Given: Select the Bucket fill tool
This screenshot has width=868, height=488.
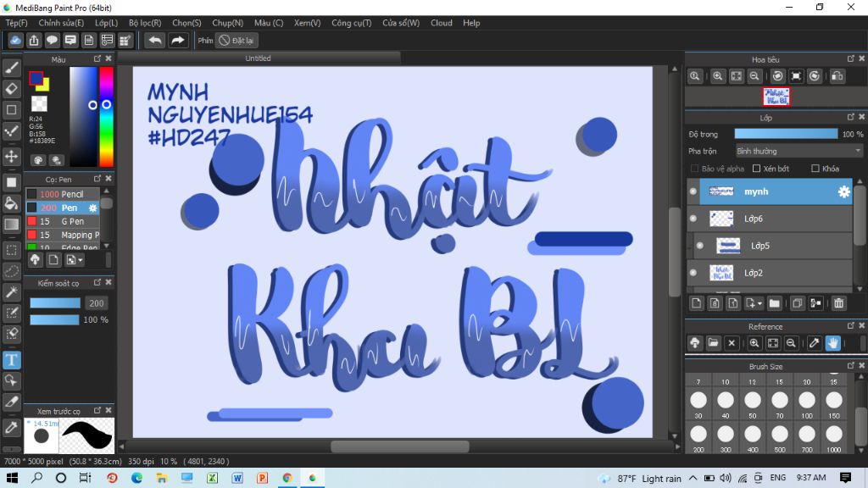Looking at the screenshot, I should click(x=11, y=203).
